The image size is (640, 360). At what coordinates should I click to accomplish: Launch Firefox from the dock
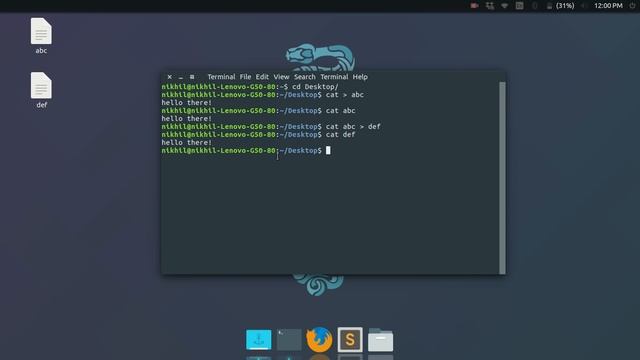[x=319, y=340]
